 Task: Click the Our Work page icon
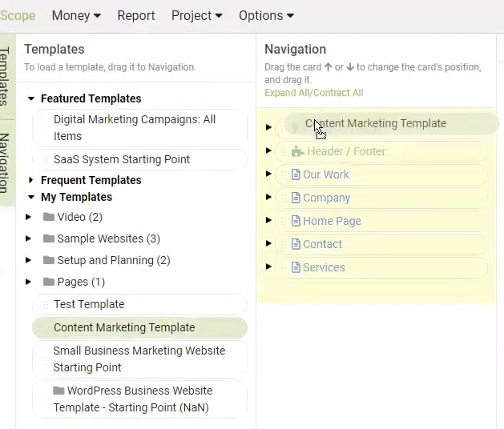pos(296,174)
